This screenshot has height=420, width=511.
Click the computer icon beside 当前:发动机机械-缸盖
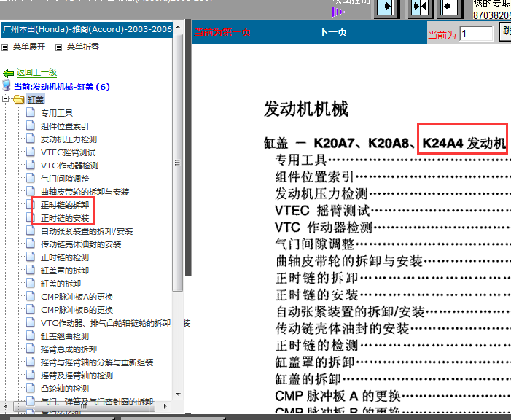pyautogui.click(x=7, y=86)
